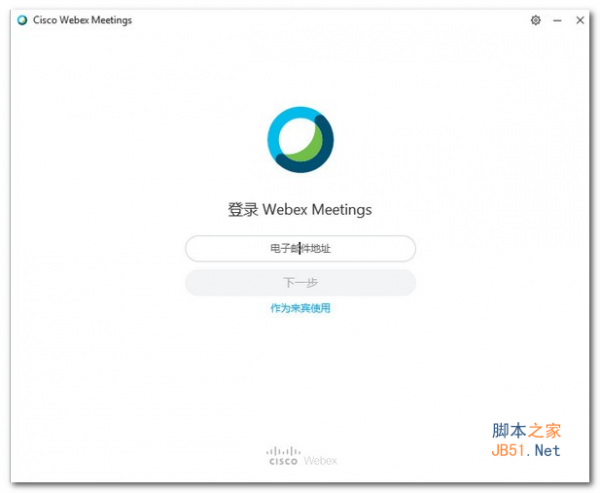Click the Webex logo in the title bar
The width and height of the screenshot is (600, 493).
click(x=22, y=20)
